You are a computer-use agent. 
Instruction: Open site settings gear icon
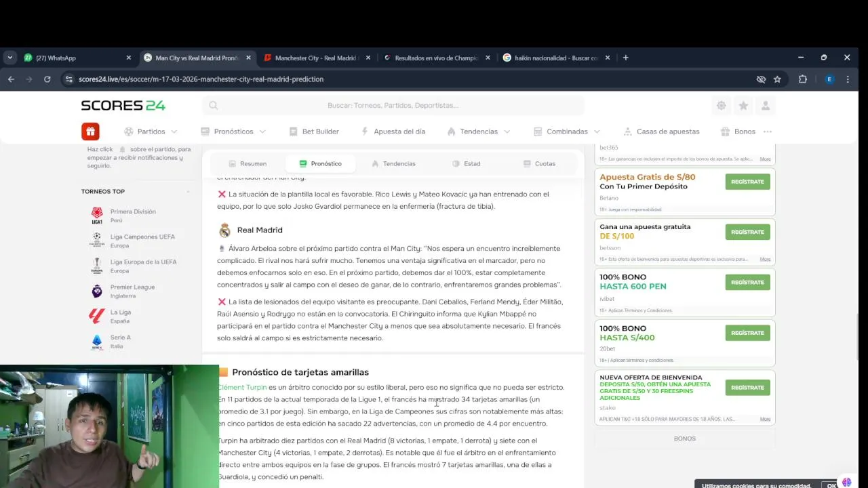tap(721, 105)
